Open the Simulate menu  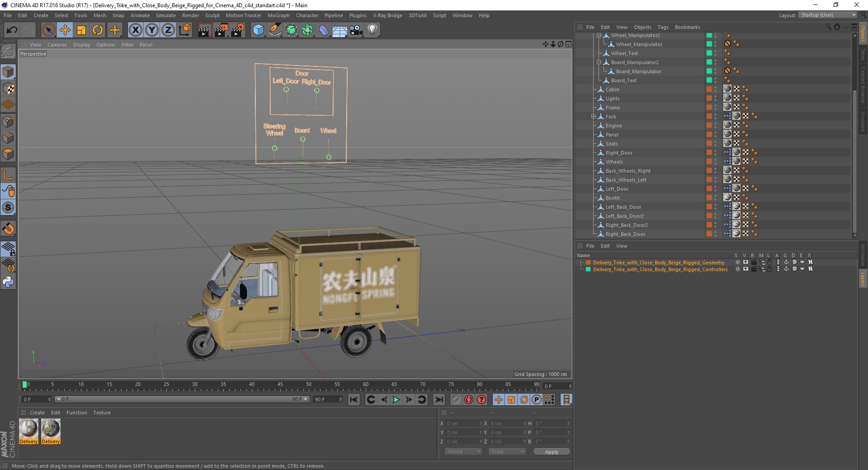click(166, 15)
